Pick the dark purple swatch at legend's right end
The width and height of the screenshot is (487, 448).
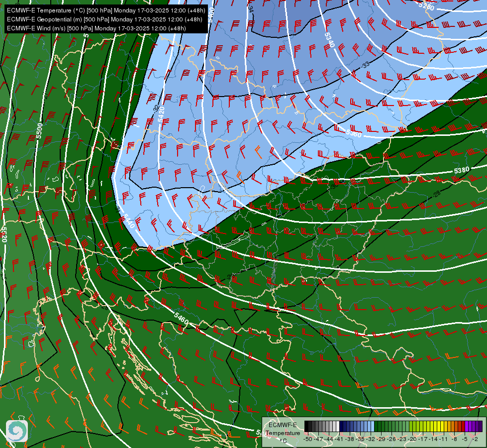tap(481, 426)
